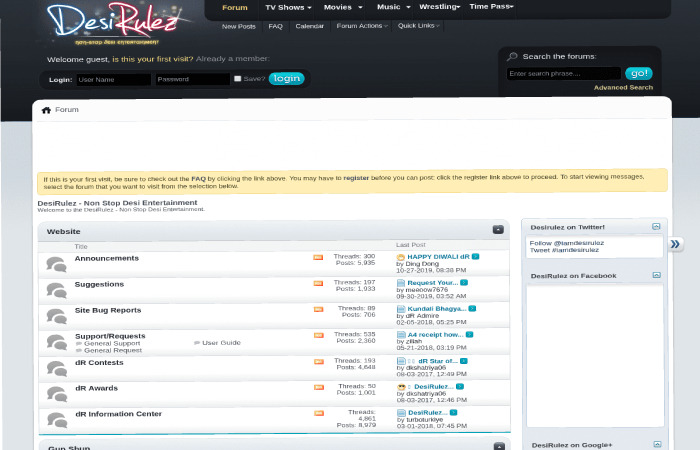
Task: Focus the Password field
Action: [x=192, y=79]
